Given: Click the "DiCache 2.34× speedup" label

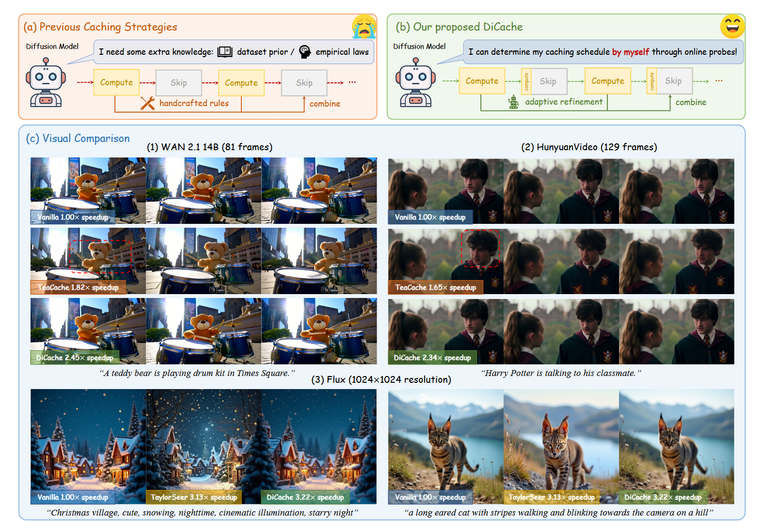Looking at the screenshot, I should tap(432, 358).
